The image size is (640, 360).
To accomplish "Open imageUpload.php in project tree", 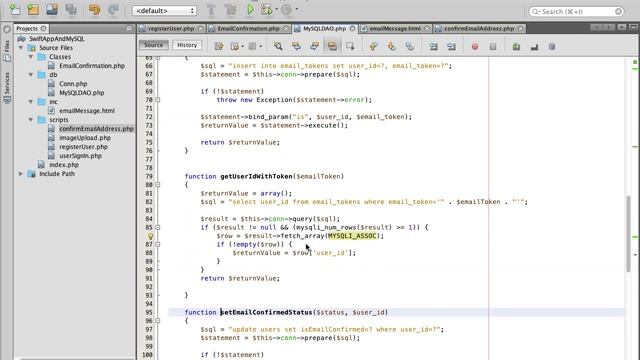I will coord(85,138).
